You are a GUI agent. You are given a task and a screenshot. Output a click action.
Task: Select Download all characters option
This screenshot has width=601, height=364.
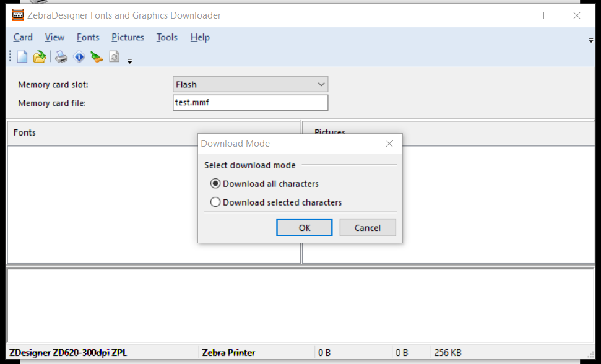pos(215,184)
